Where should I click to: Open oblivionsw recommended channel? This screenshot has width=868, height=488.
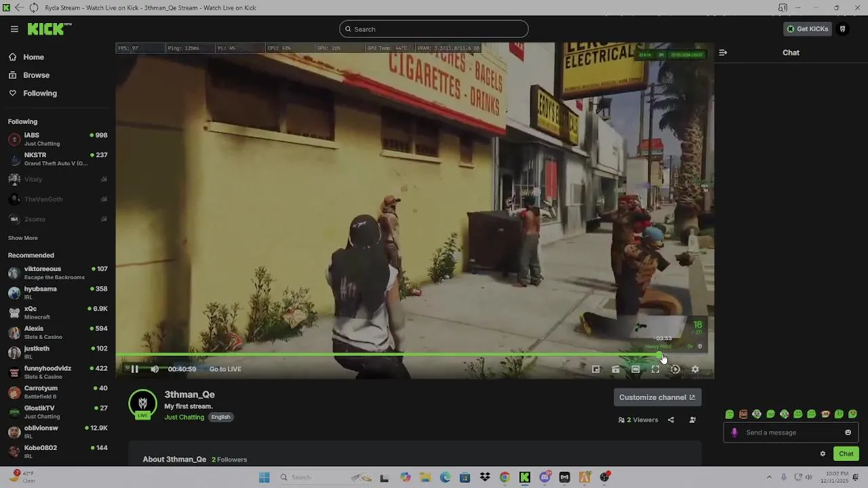(58, 432)
